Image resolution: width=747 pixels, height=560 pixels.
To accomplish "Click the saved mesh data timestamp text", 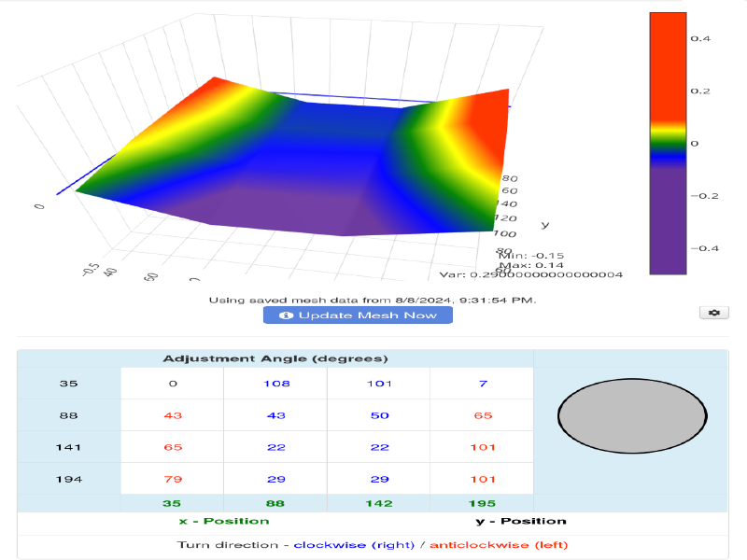I will 373,300.
